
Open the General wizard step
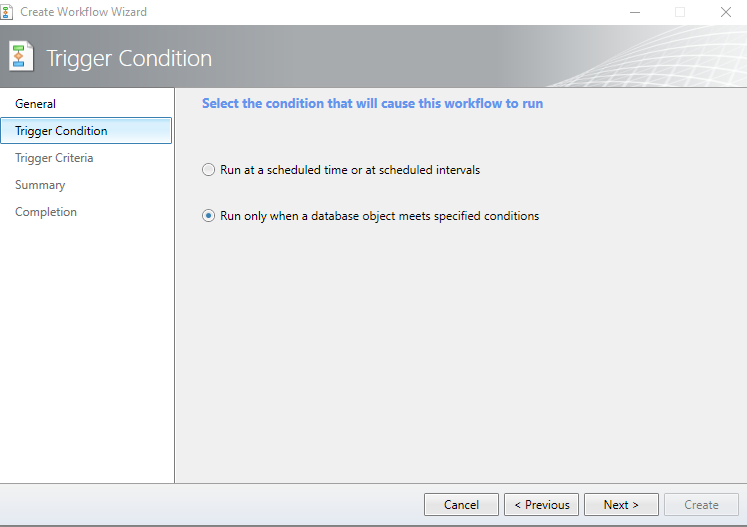coord(35,104)
